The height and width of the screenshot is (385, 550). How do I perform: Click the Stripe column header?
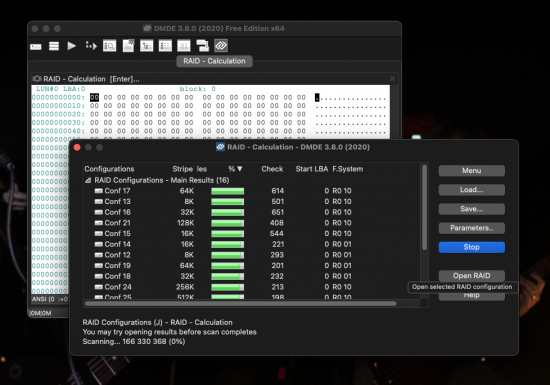click(x=182, y=169)
